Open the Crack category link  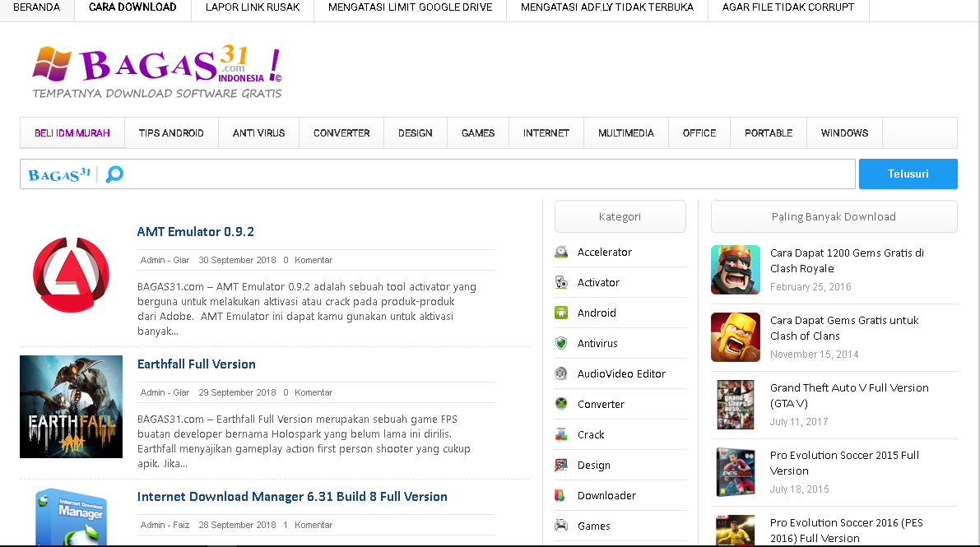[x=591, y=434]
